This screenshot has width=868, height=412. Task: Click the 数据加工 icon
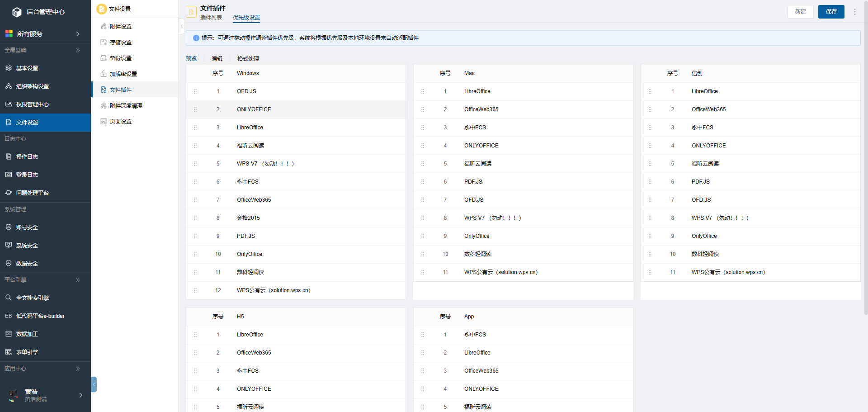[x=9, y=334]
